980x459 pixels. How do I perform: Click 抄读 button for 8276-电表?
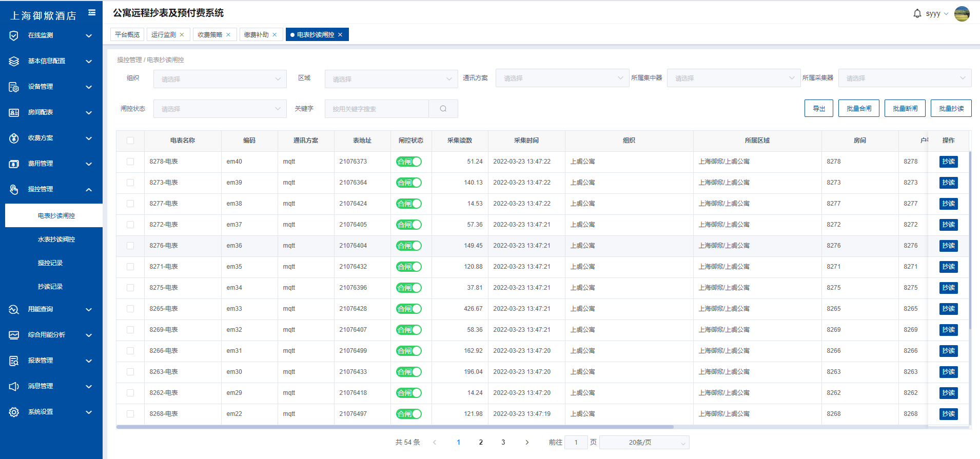pos(948,246)
